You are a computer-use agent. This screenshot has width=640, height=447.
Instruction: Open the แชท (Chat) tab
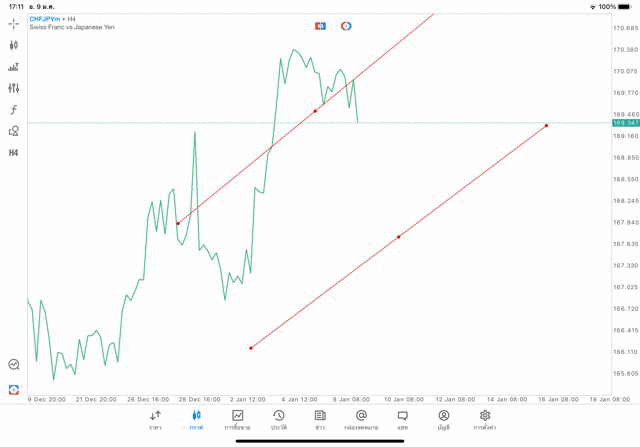(402, 420)
